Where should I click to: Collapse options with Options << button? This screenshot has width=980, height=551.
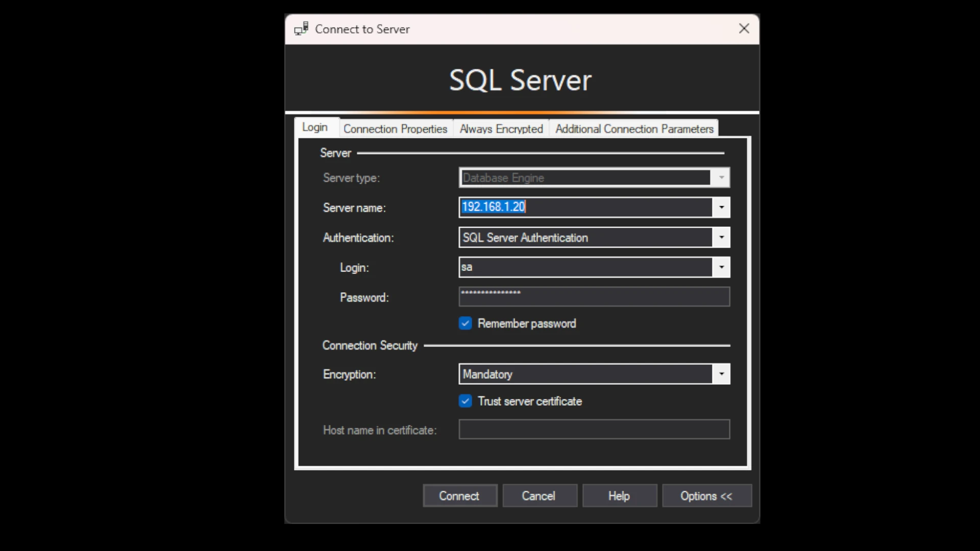pyautogui.click(x=706, y=496)
